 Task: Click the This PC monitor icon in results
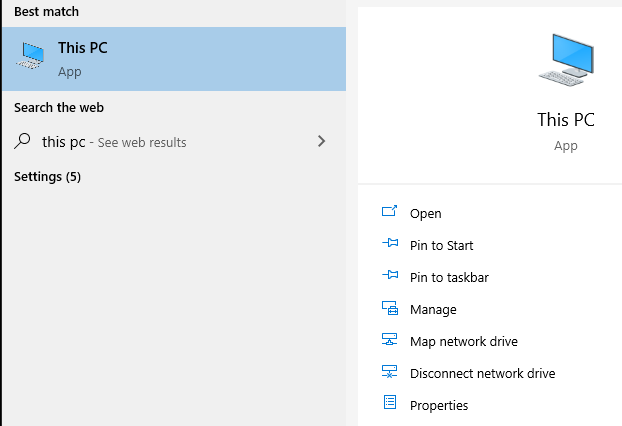pos(30,56)
